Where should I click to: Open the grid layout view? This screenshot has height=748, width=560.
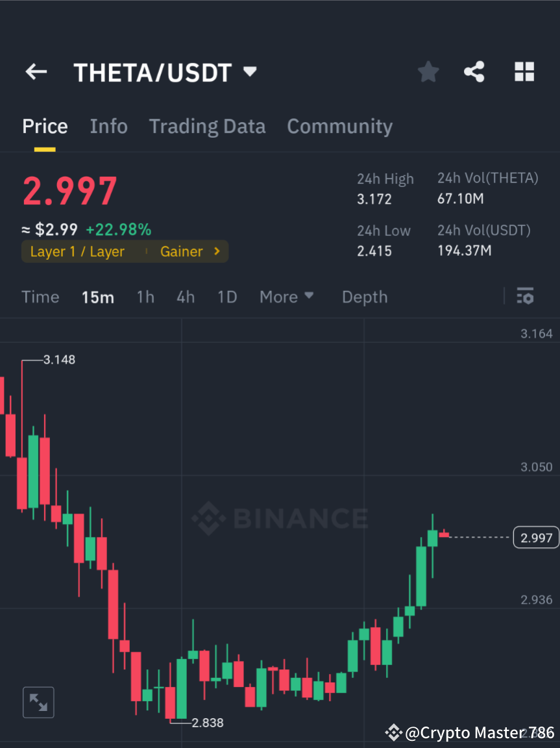point(524,72)
